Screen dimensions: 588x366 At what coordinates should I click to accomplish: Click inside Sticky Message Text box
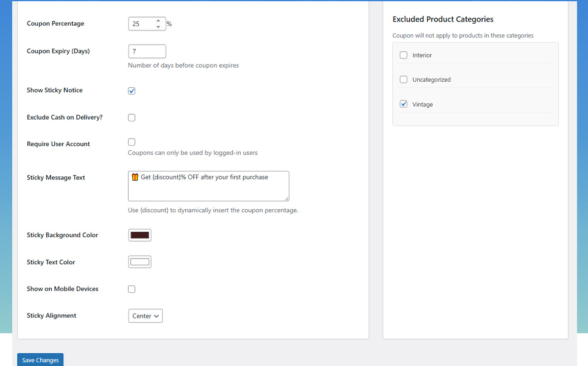208,189
